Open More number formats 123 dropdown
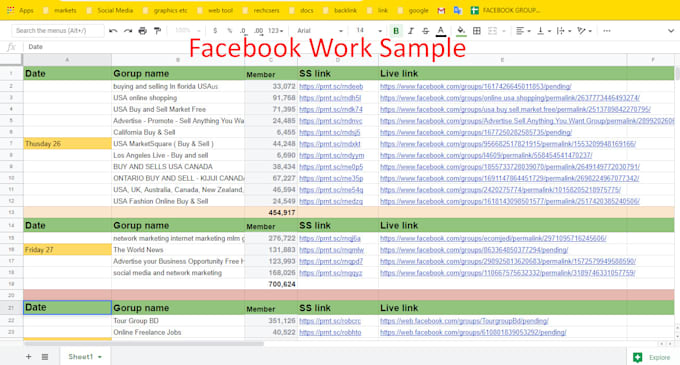680x365 pixels. [275, 31]
